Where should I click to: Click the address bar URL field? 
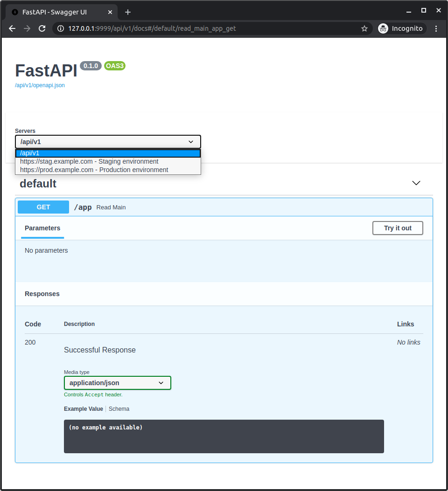coord(210,28)
